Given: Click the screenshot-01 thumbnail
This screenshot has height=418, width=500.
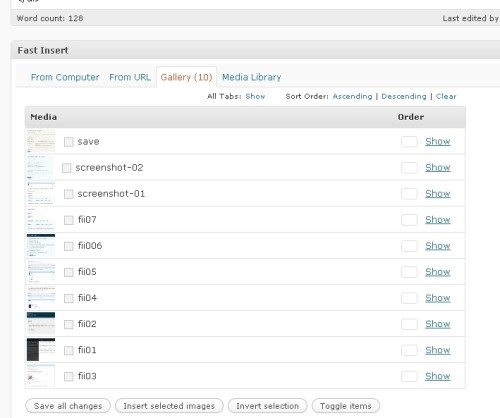Looking at the screenshot, I should point(41,193).
